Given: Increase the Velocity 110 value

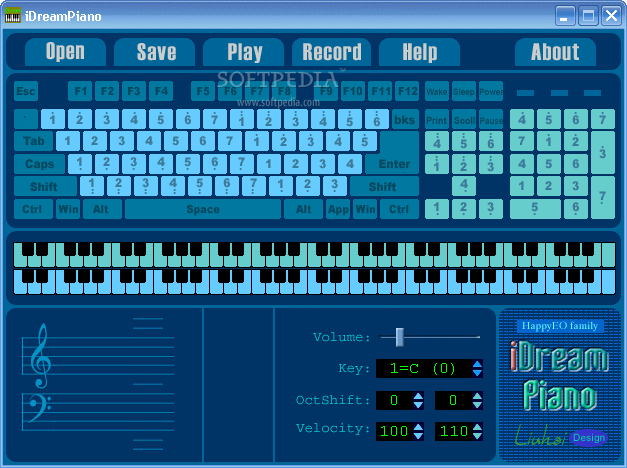Looking at the screenshot, I should 477,427.
